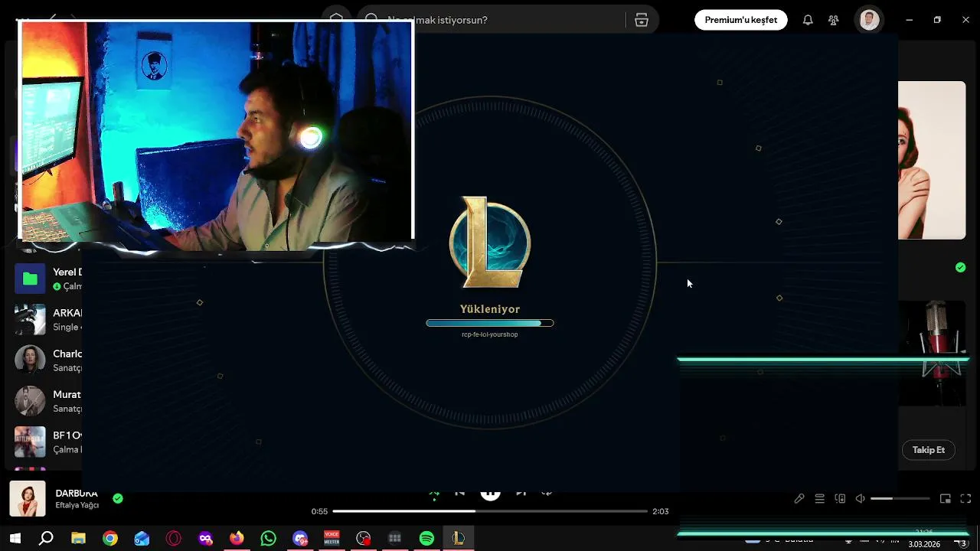Open the Spotify miniplayer
The image size is (980, 551).
pyautogui.click(x=946, y=499)
